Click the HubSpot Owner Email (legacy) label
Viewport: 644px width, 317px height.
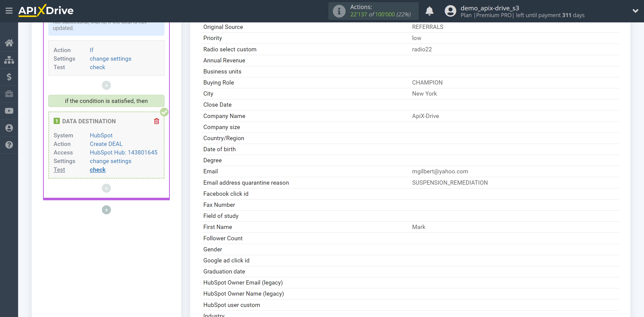pyautogui.click(x=243, y=283)
